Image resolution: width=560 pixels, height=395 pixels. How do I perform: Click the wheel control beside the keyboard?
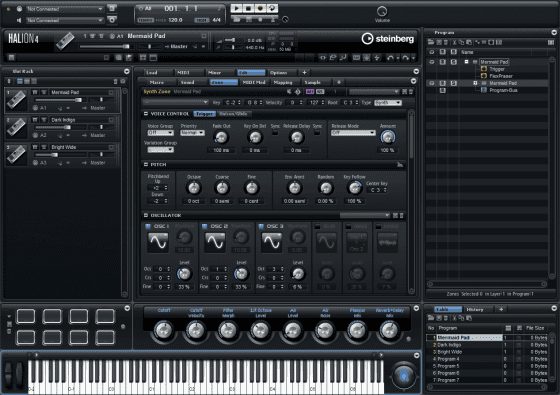click(x=404, y=375)
